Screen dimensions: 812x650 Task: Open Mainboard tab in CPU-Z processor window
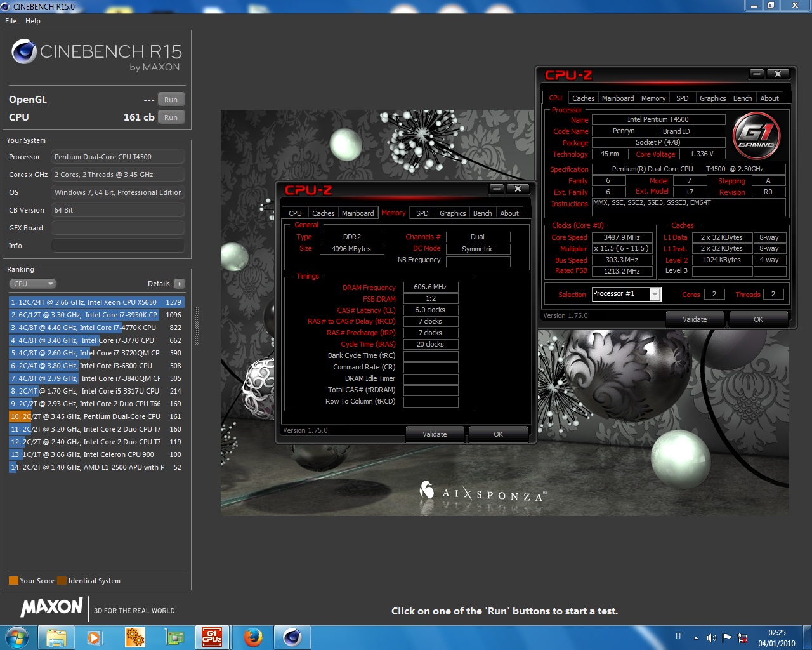click(618, 98)
